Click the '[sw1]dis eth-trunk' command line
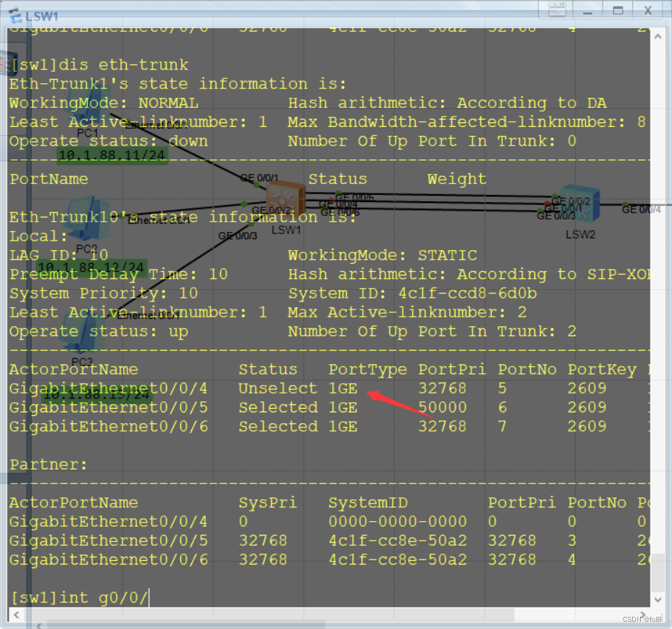 [99, 64]
